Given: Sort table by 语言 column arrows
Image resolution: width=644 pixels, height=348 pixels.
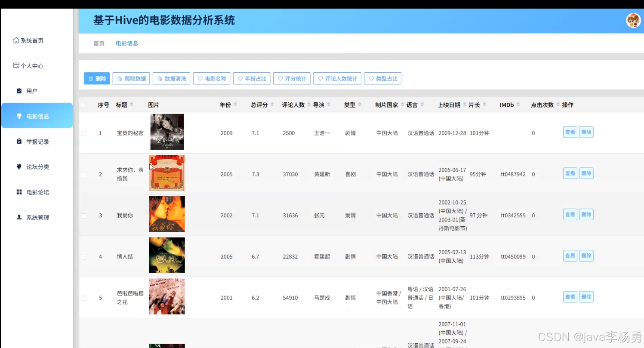Looking at the screenshot, I should [422, 105].
